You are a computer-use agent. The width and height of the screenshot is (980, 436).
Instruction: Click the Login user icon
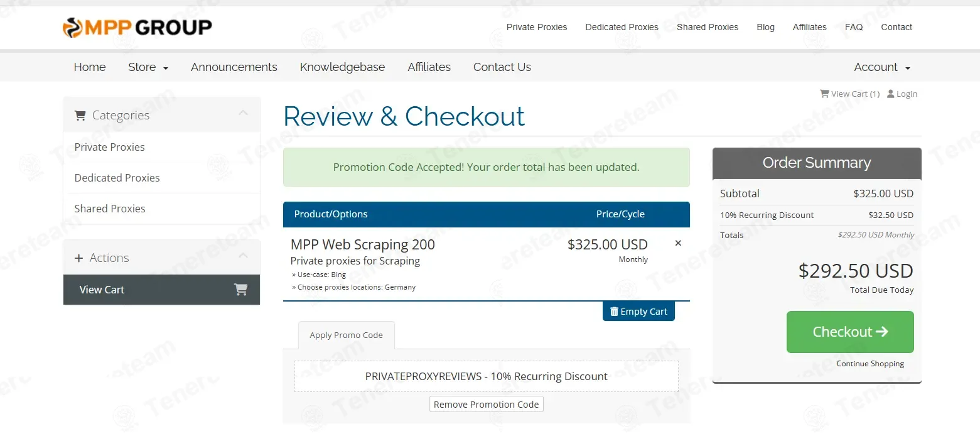[x=891, y=94]
